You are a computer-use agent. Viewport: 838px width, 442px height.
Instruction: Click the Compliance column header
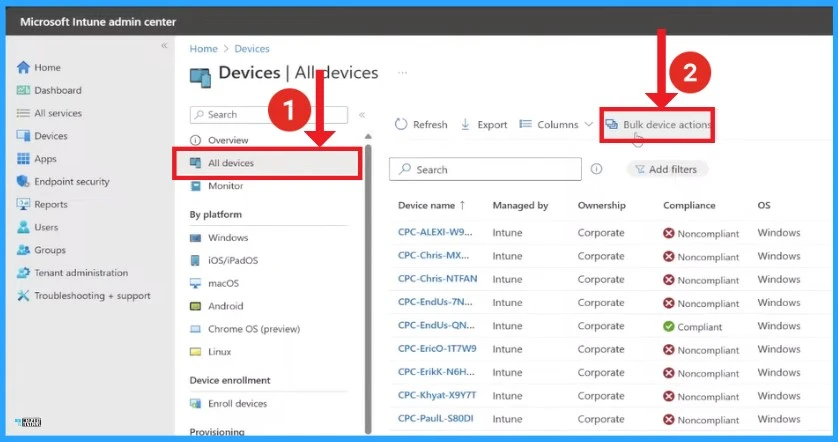(x=689, y=205)
